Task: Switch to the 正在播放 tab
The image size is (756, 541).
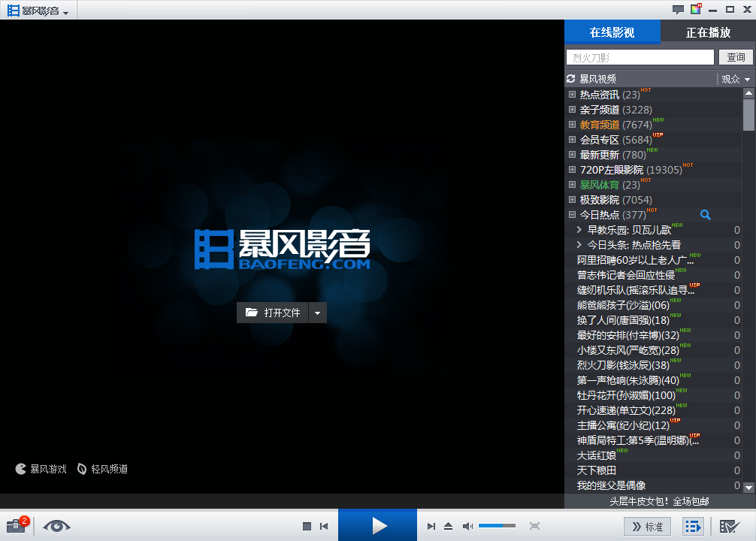Action: 708,33
